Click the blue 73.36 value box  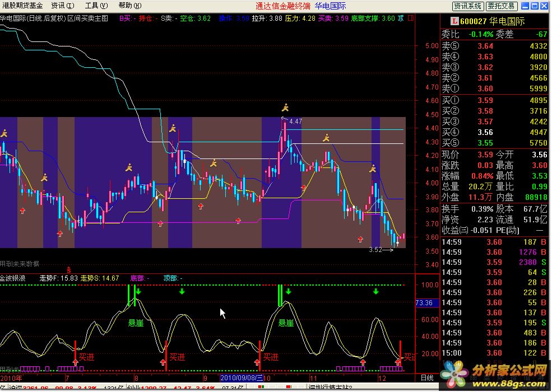(x=428, y=302)
